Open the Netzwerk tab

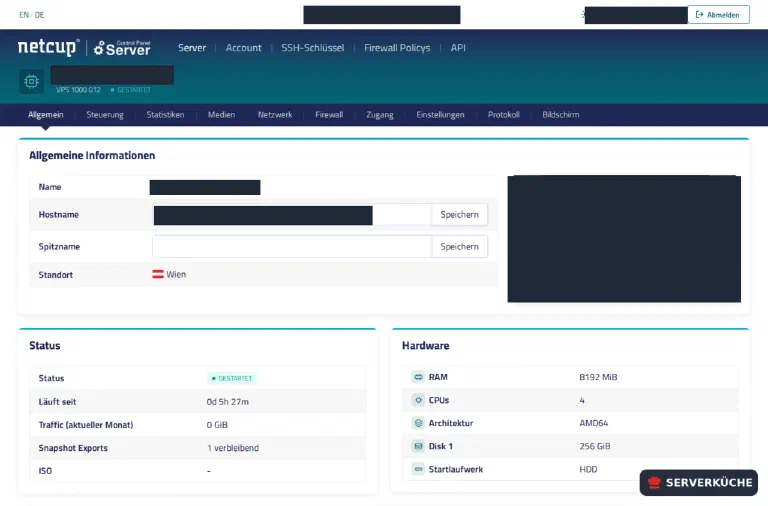click(275, 115)
